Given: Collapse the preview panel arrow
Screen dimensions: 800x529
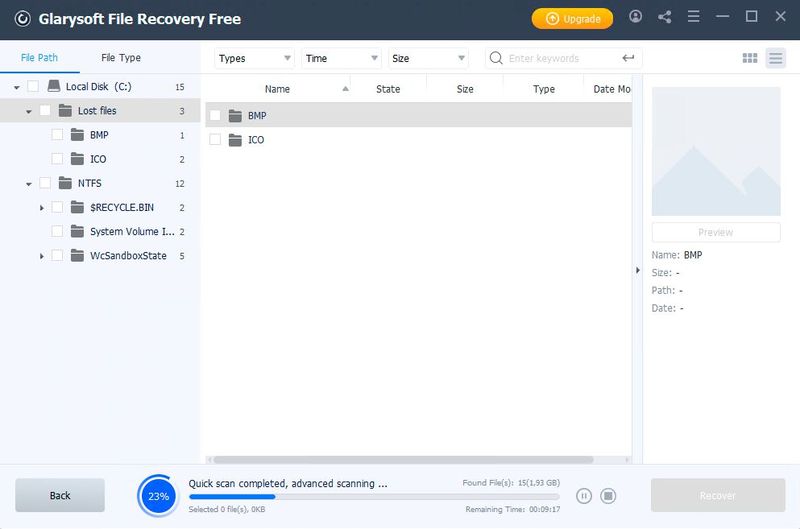Looking at the screenshot, I should (637, 270).
